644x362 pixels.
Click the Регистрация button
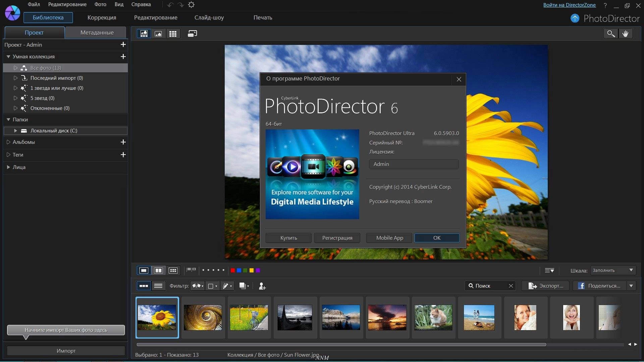[337, 238]
